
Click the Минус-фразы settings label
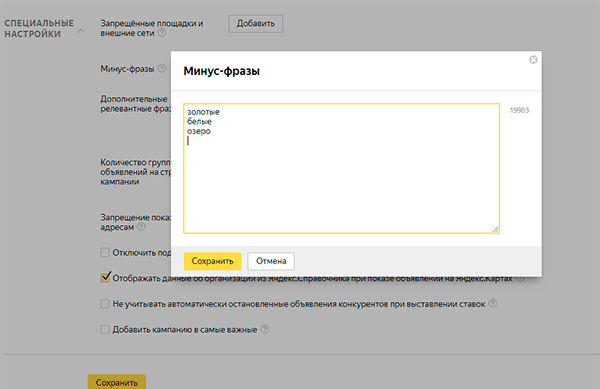pyautogui.click(x=127, y=69)
